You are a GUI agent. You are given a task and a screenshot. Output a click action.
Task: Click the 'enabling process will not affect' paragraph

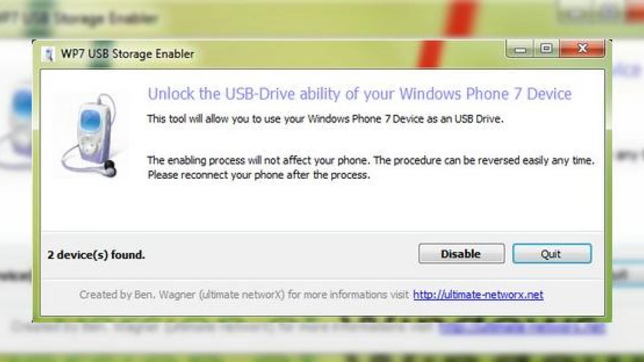(371, 160)
